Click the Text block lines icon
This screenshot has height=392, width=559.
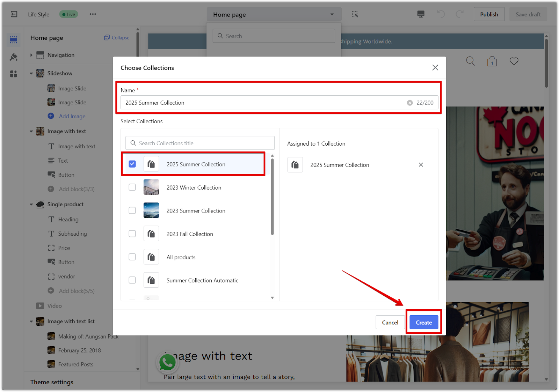click(51, 161)
